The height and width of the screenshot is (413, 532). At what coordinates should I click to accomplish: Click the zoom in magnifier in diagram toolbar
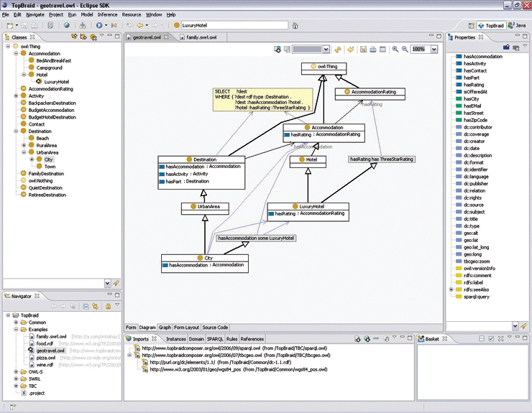(x=395, y=49)
